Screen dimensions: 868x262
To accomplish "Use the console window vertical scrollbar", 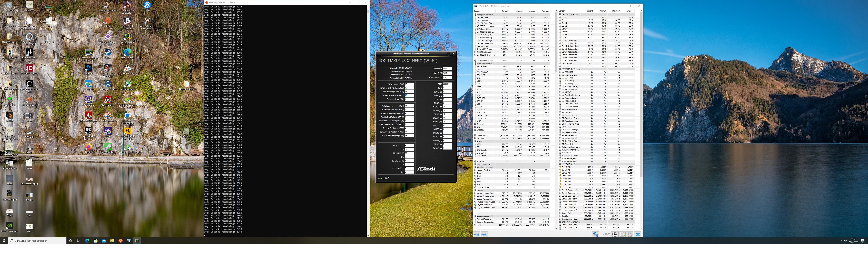I will [368, 121].
